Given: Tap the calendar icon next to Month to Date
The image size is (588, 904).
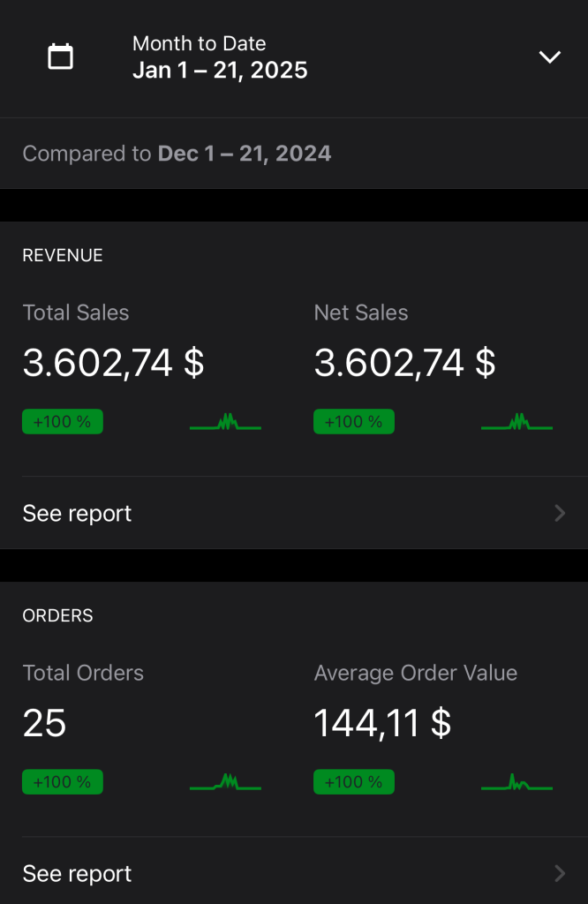Looking at the screenshot, I should click(x=60, y=56).
